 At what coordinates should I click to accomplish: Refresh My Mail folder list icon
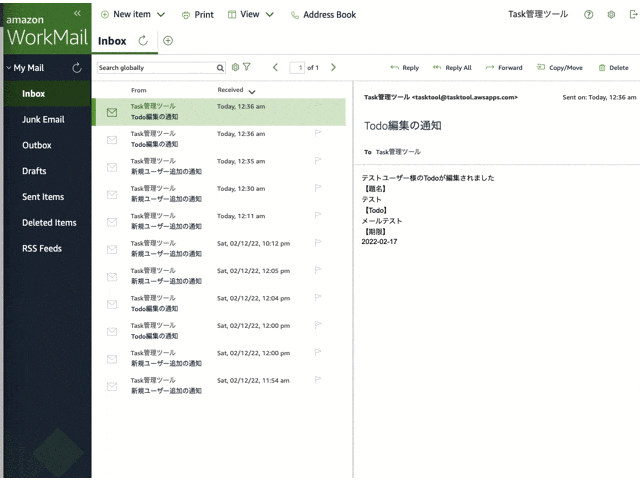(77, 68)
